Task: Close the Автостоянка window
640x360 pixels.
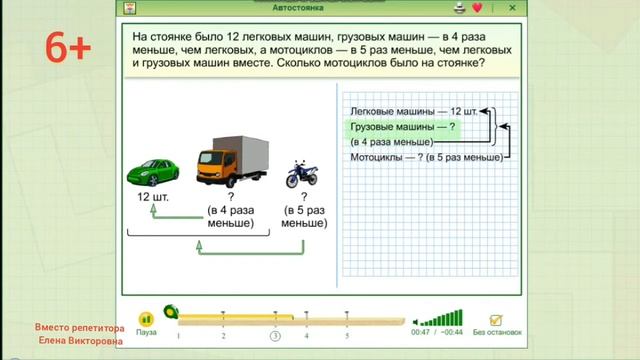Action: [512, 8]
